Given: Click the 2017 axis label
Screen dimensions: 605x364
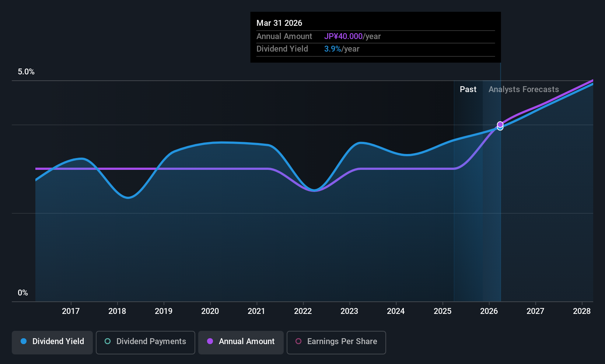Looking at the screenshot, I should point(71,311).
